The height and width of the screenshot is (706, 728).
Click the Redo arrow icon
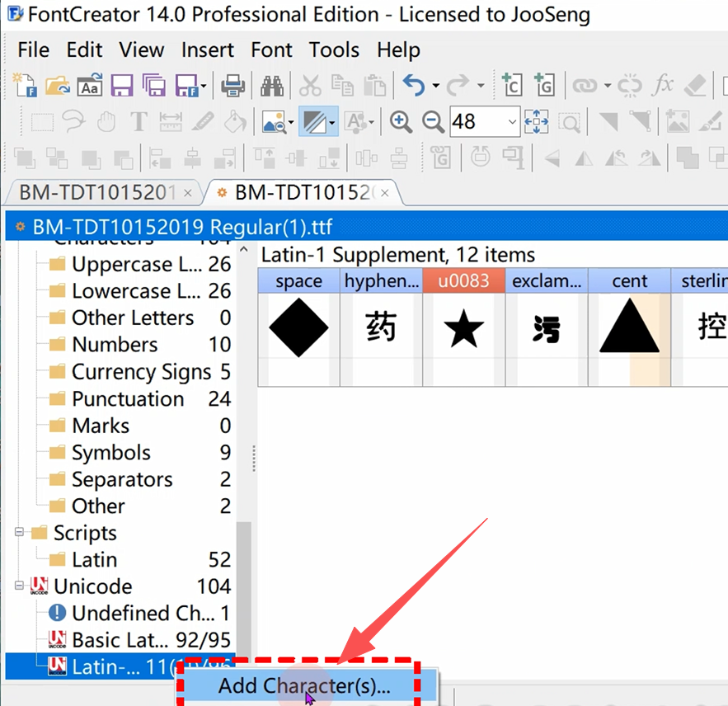[458, 86]
